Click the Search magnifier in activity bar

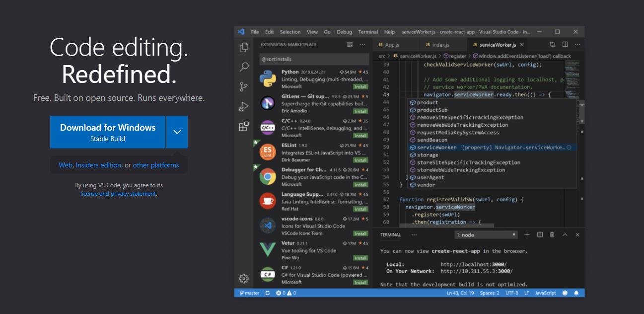244,67
